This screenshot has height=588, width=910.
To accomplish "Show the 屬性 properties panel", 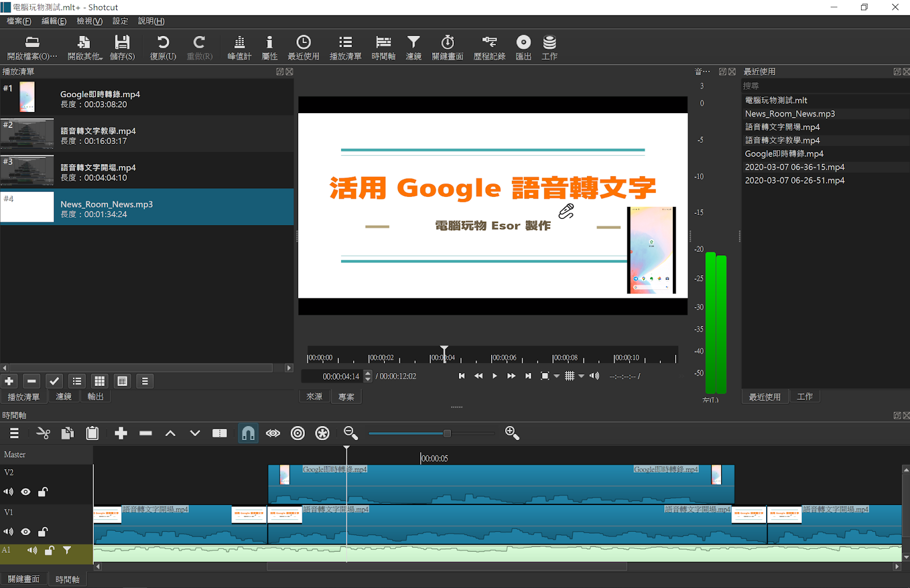I will 270,48.
